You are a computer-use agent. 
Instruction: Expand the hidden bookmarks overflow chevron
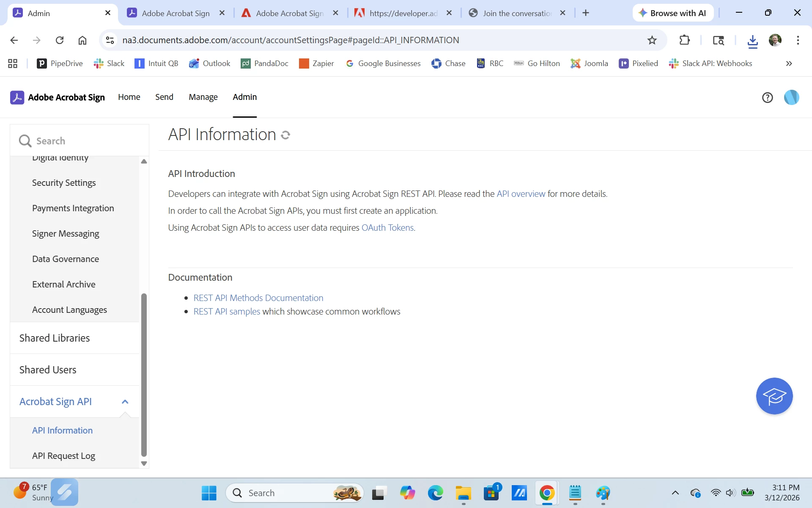pos(789,63)
